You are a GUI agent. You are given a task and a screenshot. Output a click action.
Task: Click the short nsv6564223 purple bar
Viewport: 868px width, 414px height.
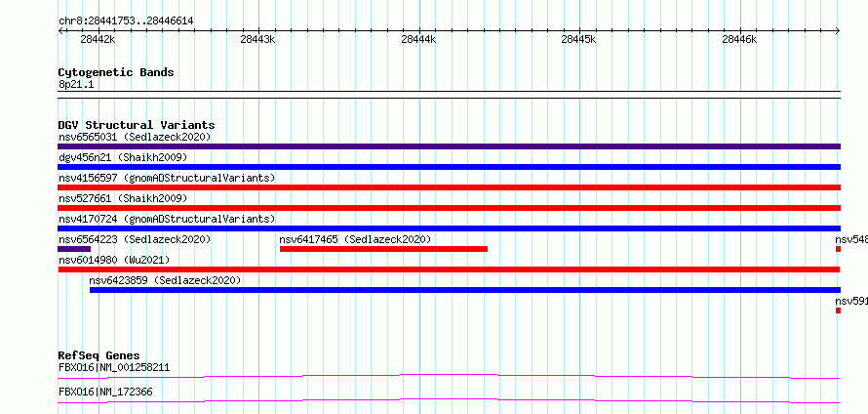click(74, 249)
